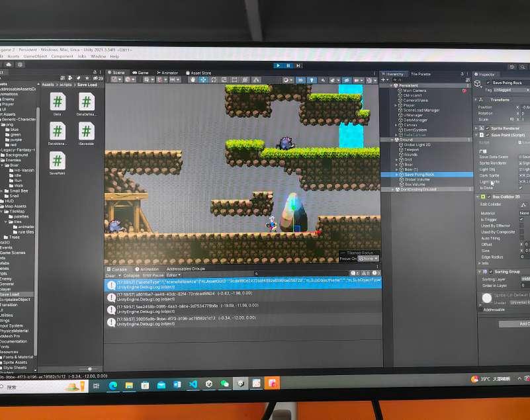
Task: Click the Edit Collider button
Action: point(523,204)
